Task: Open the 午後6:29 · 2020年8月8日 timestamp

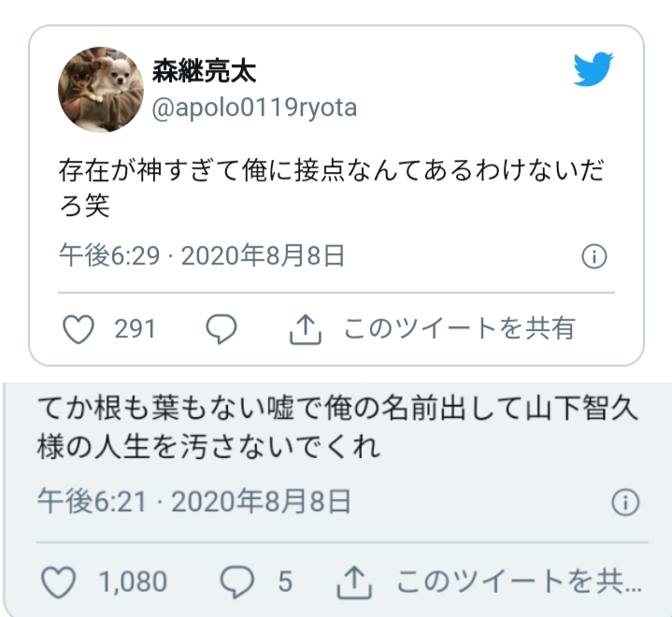Action: pos(202,256)
